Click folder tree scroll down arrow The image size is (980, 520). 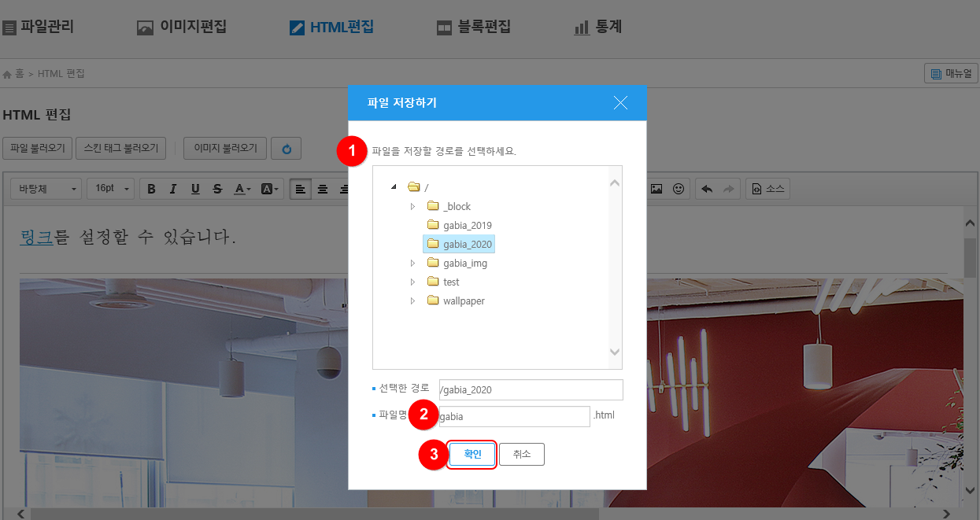click(615, 352)
